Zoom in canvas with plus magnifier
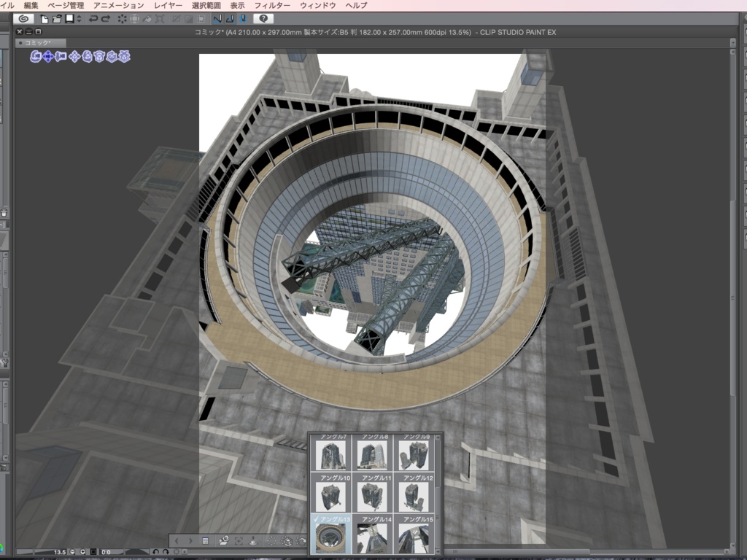Screen dimensions: 747x560 [83, 552]
